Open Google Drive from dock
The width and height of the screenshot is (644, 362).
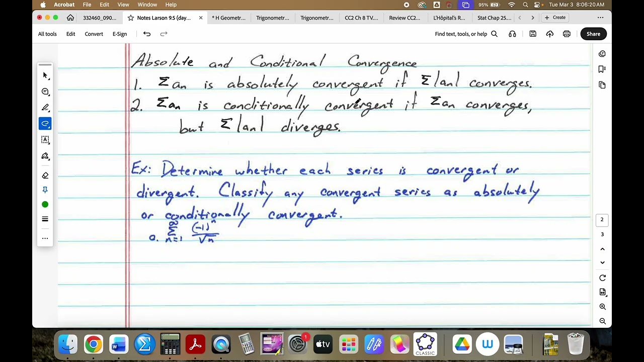coord(461,344)
